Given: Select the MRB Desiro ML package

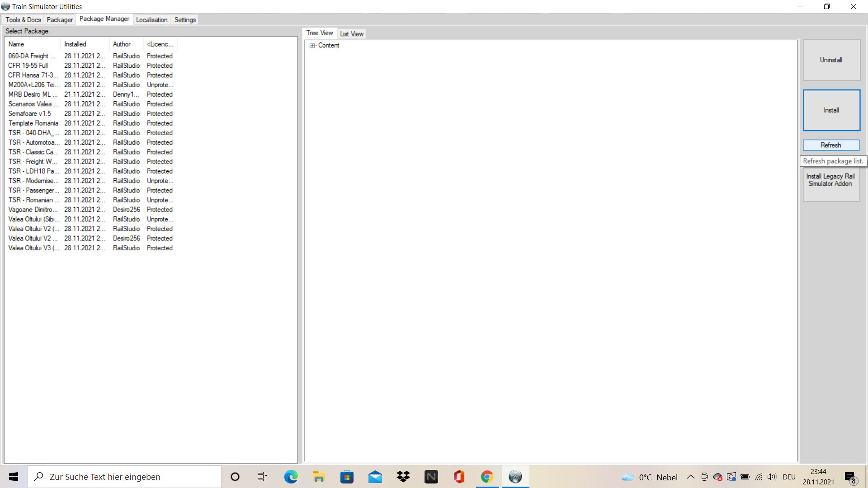Looking at the screenshot, I should coord(90,94).
